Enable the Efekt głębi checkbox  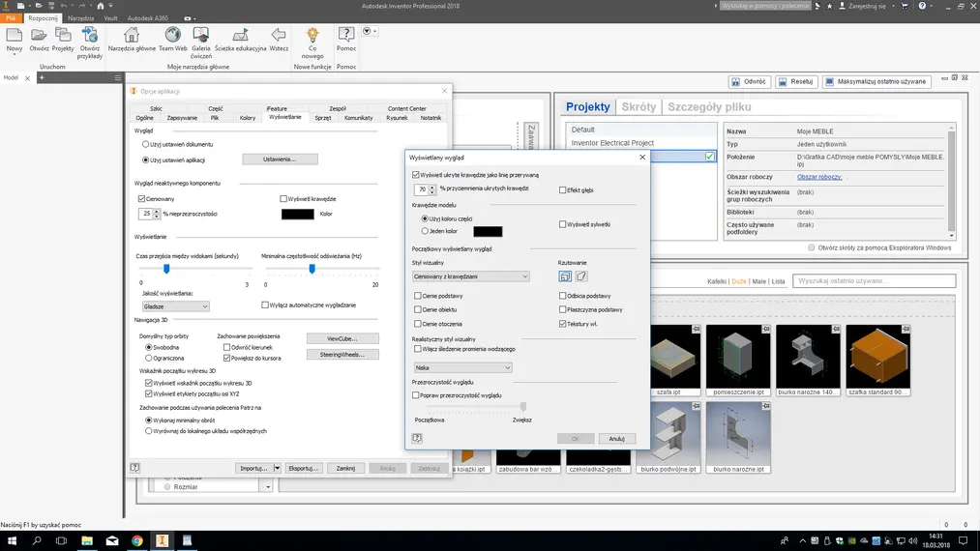coord(563,190)
